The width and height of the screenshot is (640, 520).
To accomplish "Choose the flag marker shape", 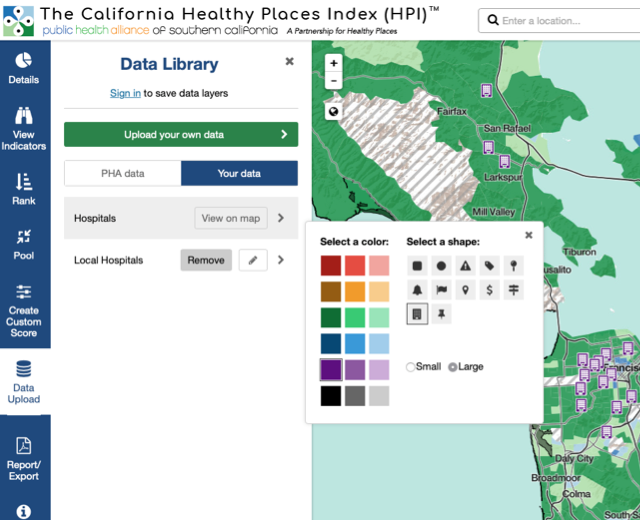I will click(441, 290).
